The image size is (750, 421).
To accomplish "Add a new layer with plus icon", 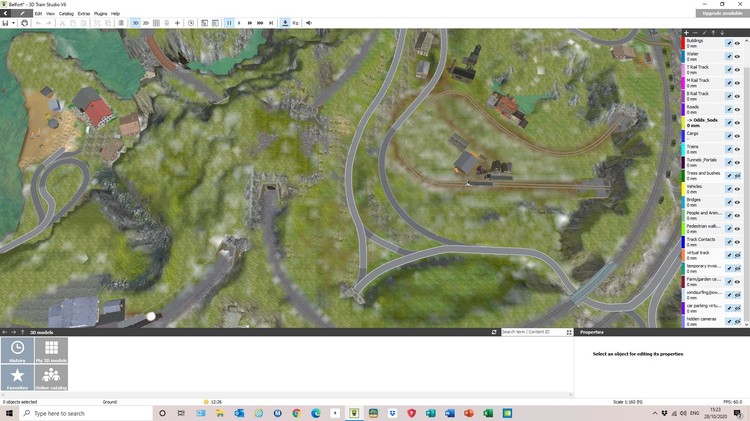I will (x=685, y=32).
